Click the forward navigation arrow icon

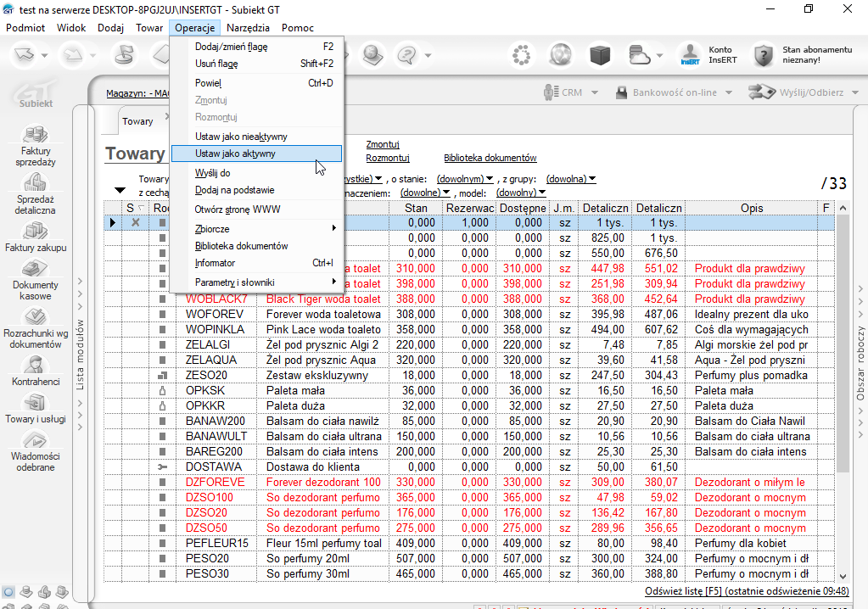click(x=73, y=55)
